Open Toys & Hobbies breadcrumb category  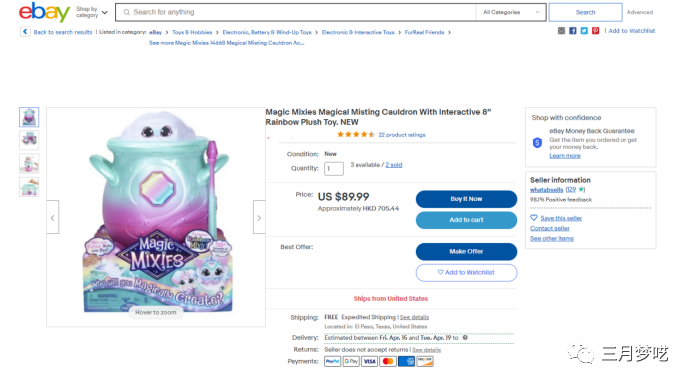coord(192,32)
